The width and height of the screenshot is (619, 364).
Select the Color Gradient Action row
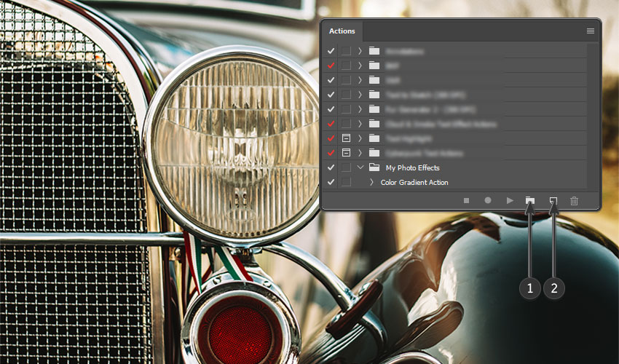click(x=454, y=182)
